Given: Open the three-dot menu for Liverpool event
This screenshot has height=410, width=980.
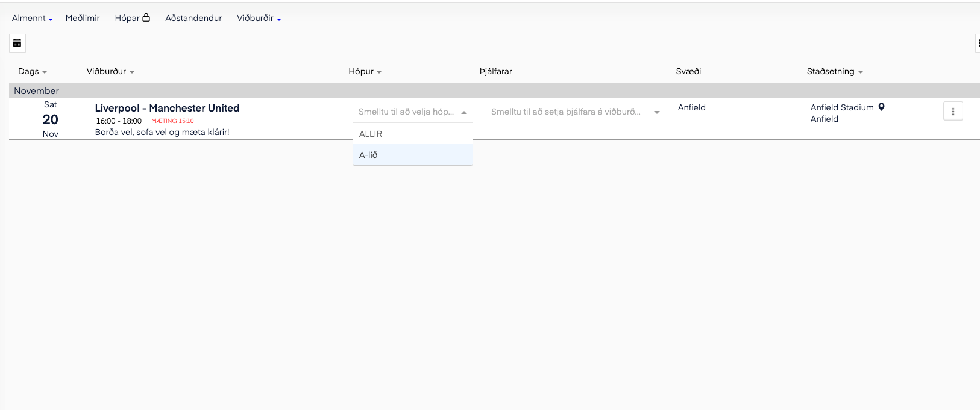Looking at the screenshot, I should tap(953, 111).
